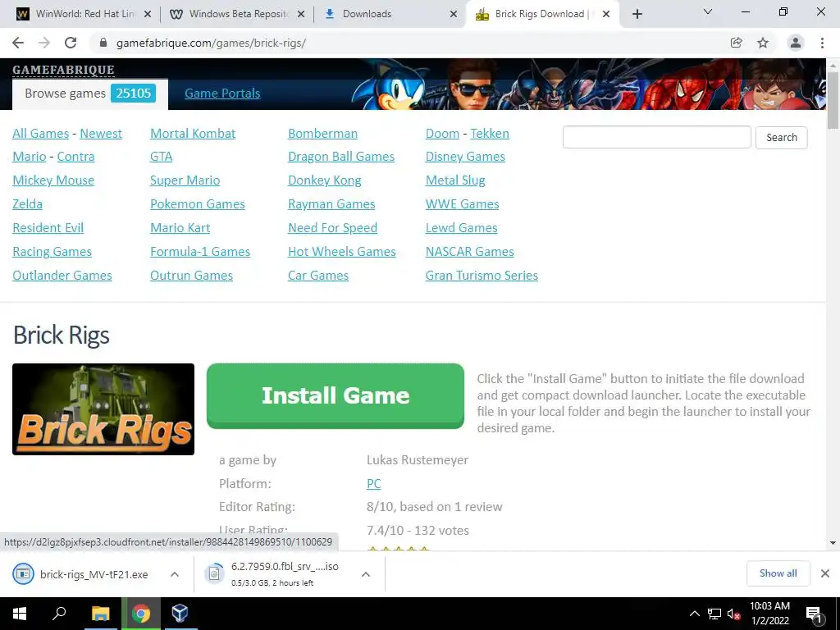Open the Mortal Kombat link

click(193, 134)
